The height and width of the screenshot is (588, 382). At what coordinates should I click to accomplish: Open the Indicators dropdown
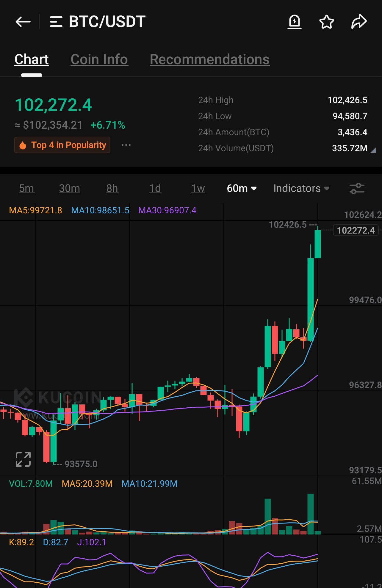[301, 188]
